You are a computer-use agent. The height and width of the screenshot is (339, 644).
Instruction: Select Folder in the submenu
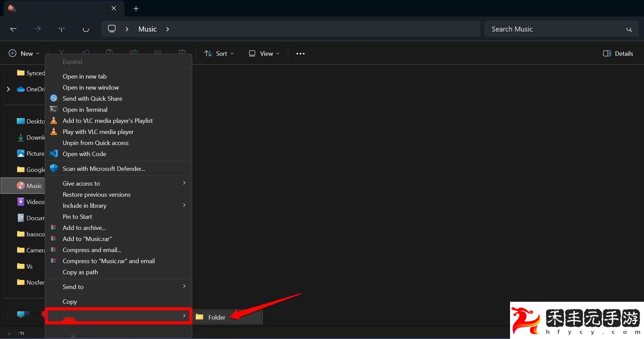point(228,317)
